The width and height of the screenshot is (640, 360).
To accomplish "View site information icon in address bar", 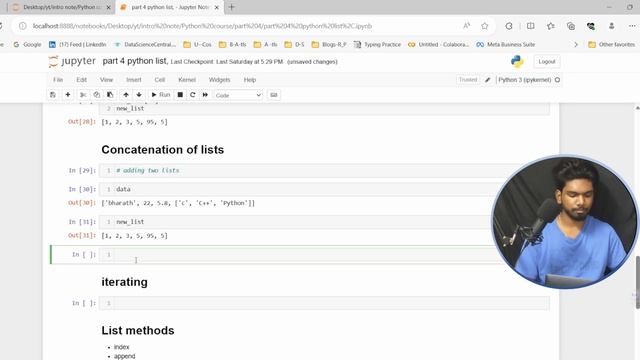I will (x=23, y=26).
